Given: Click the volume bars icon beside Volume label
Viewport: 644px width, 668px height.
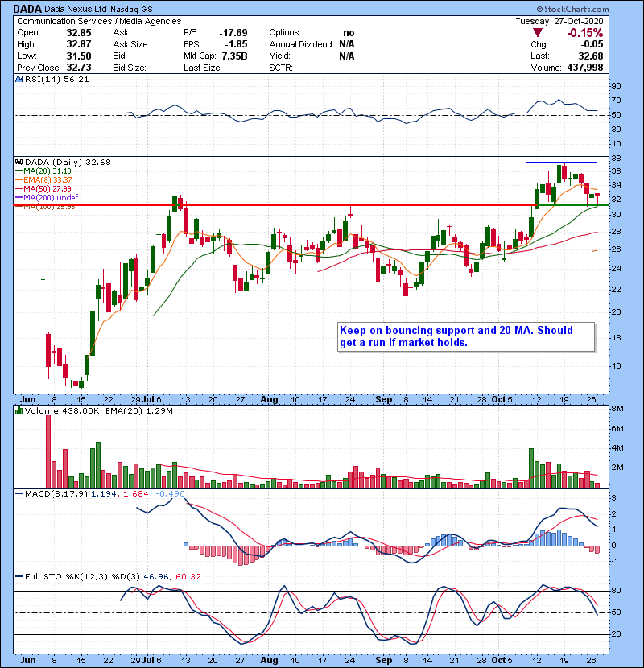Looking at the screenshot, I should 19,410.
